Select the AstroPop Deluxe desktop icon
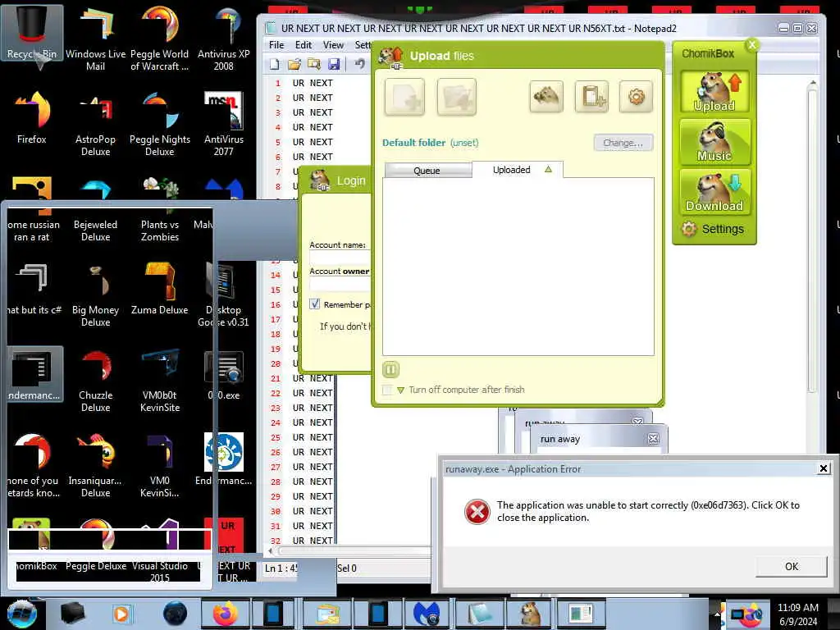The image size is (840, 630). [x=95, y=125]
